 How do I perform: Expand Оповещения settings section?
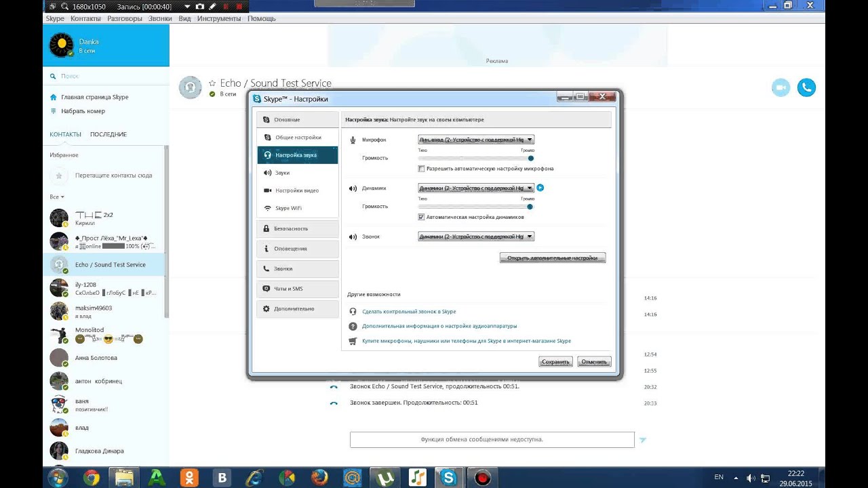tap(297, 249)
